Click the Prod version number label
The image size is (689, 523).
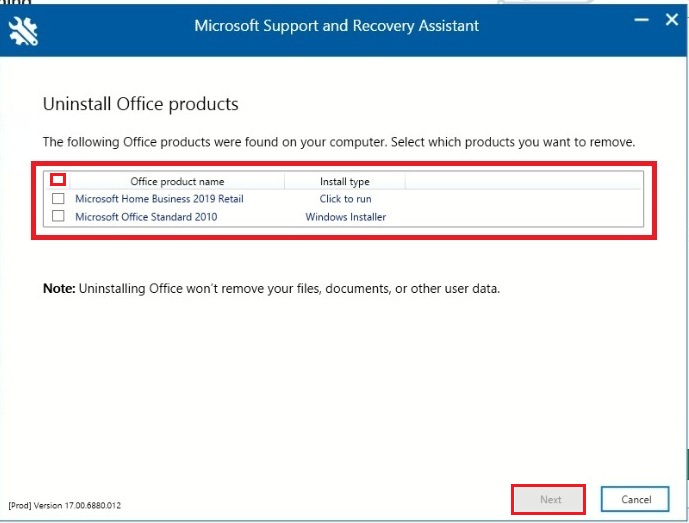tap(65, 505)
